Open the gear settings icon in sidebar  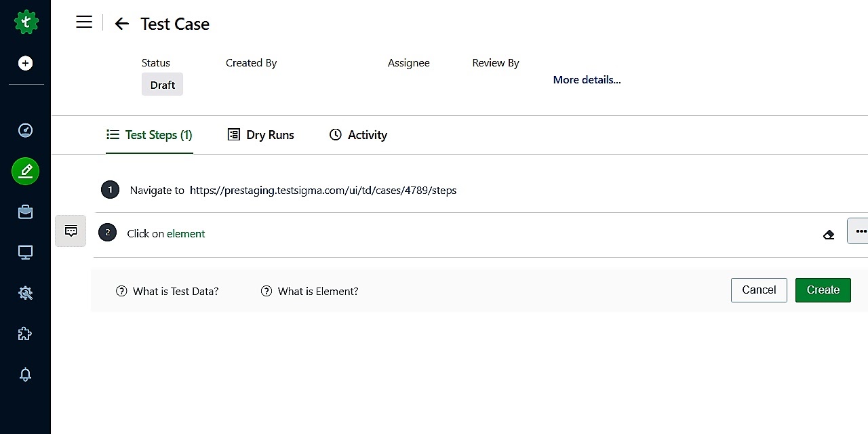[x=25, y=293]
